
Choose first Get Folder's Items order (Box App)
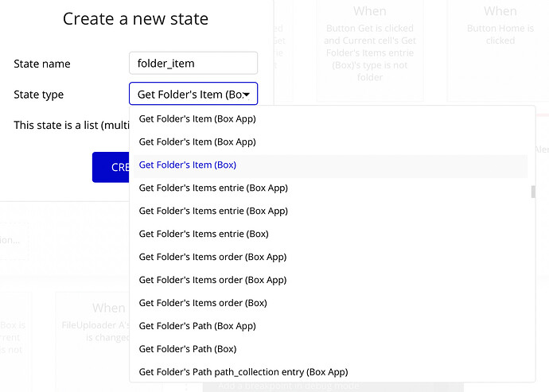(x=330, y=257)
